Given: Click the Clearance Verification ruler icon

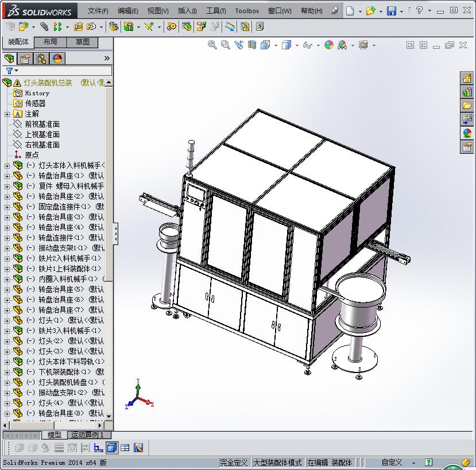Looking at the screenshot, I should tap(230, 27).
